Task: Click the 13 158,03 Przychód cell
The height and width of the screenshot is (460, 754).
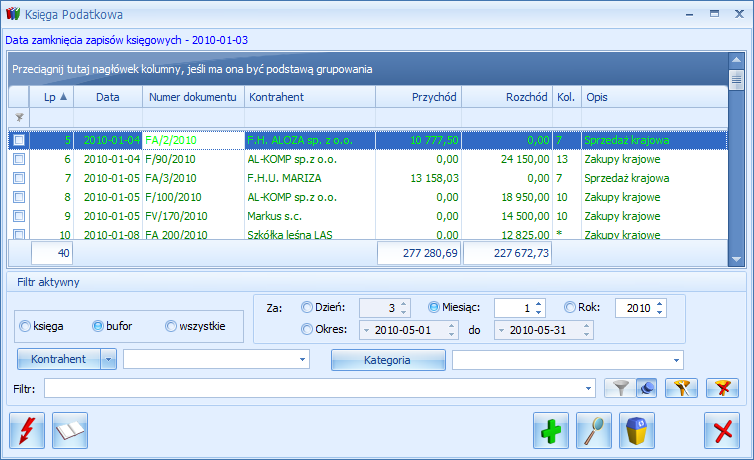Action: click(x=418, y=178)
